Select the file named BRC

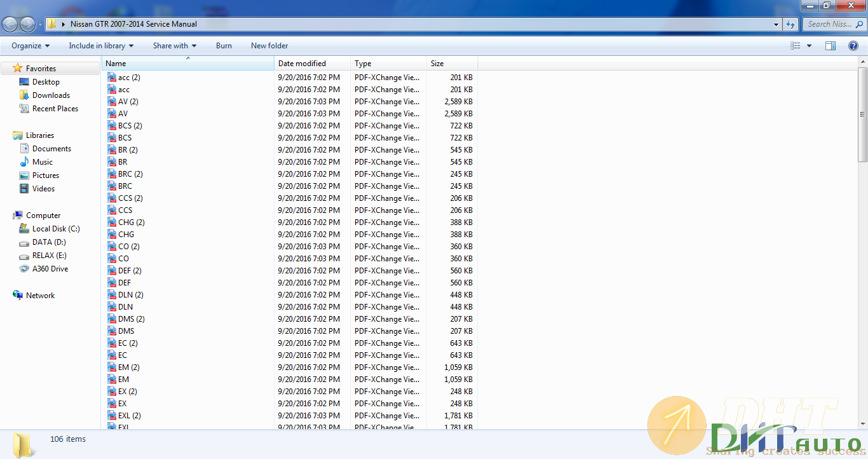click(125, 186)
